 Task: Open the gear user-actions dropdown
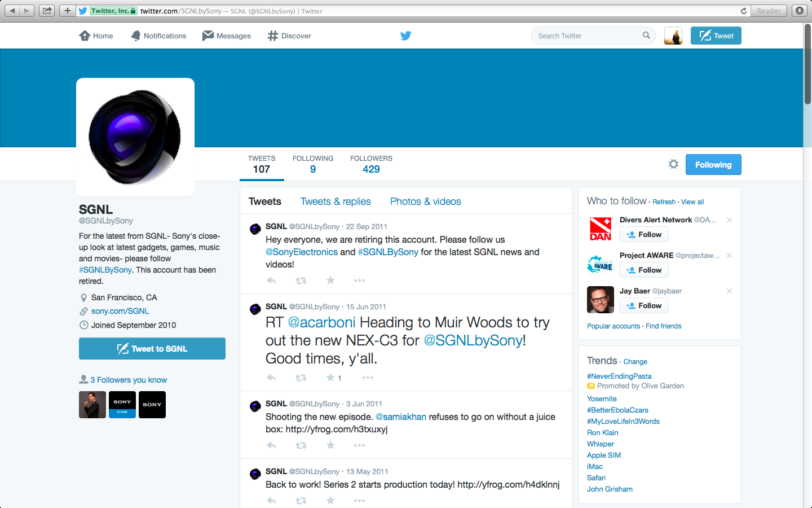pyautogui.click(x=673, y=164)
